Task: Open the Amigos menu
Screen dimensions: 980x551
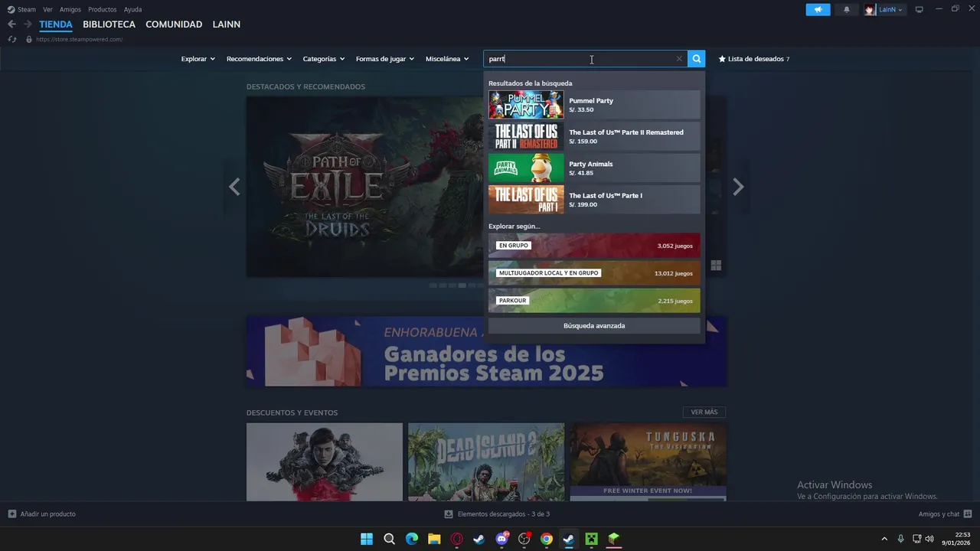Action: coord(70,10)
